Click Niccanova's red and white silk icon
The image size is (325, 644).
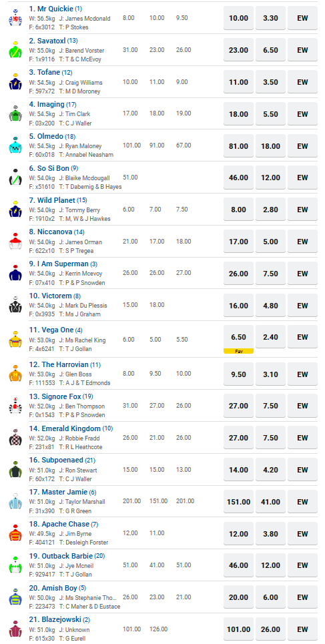pyautogui.click(x=15, y=242)
